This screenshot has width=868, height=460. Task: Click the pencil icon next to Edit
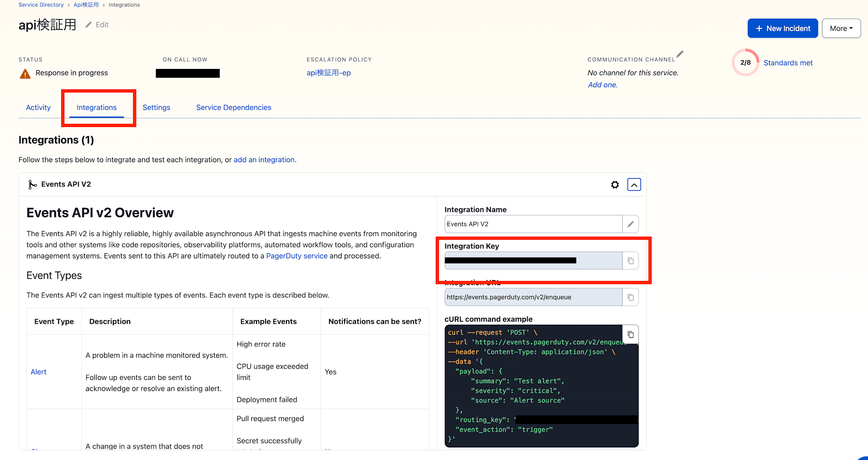[89, 25]
